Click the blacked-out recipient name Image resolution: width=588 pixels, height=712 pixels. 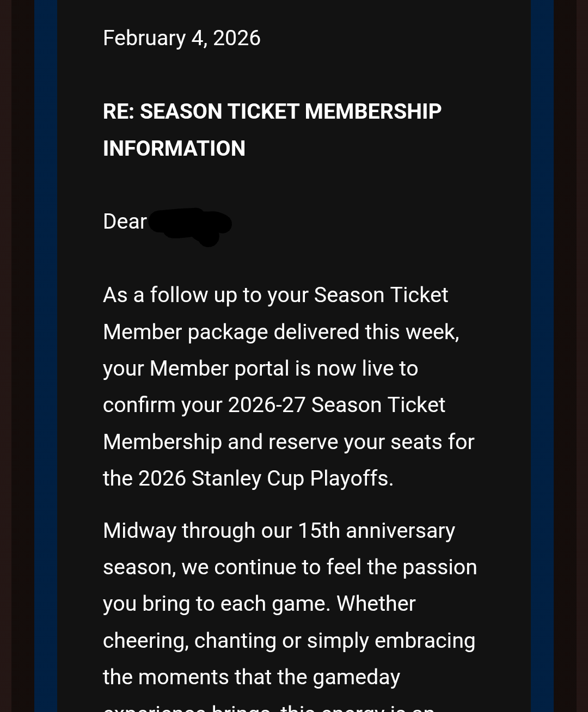click(x=190, y=224)
